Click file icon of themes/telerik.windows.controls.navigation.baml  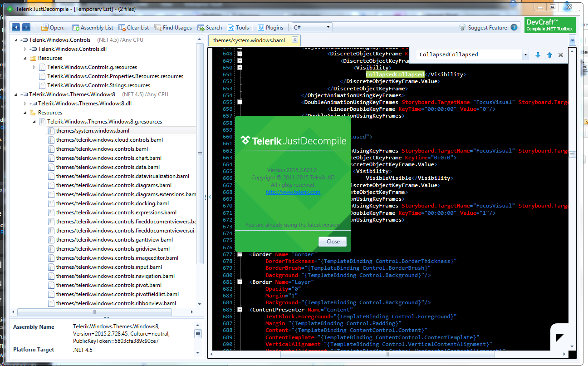point(51,276)
